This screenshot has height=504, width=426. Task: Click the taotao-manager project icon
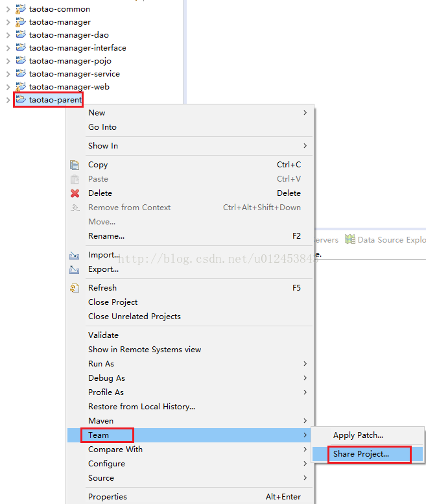21,22
